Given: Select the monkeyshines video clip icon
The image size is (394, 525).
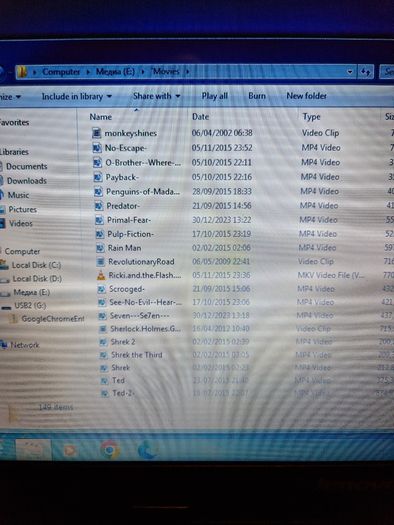Looking at the screenshot, I should tap(96, 133).
